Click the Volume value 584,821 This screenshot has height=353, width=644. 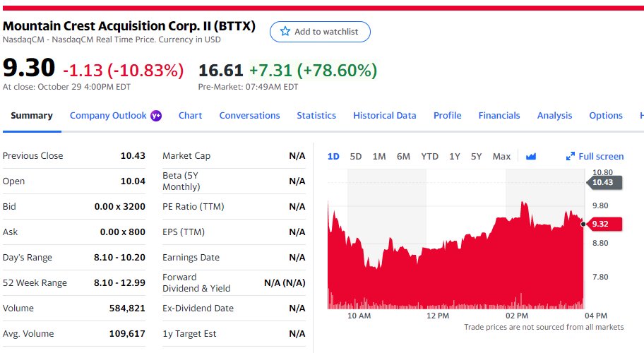click(x=127, y=309)
